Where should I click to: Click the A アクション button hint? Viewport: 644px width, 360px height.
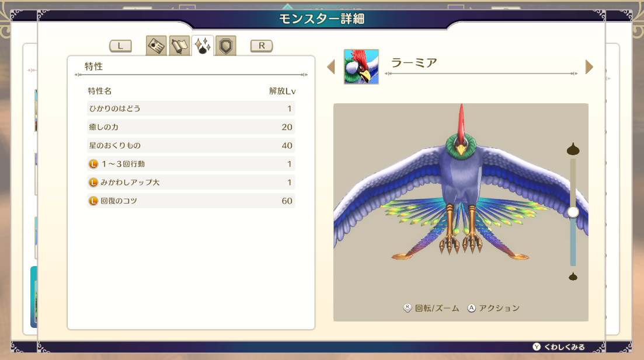(x=494, y=308)
